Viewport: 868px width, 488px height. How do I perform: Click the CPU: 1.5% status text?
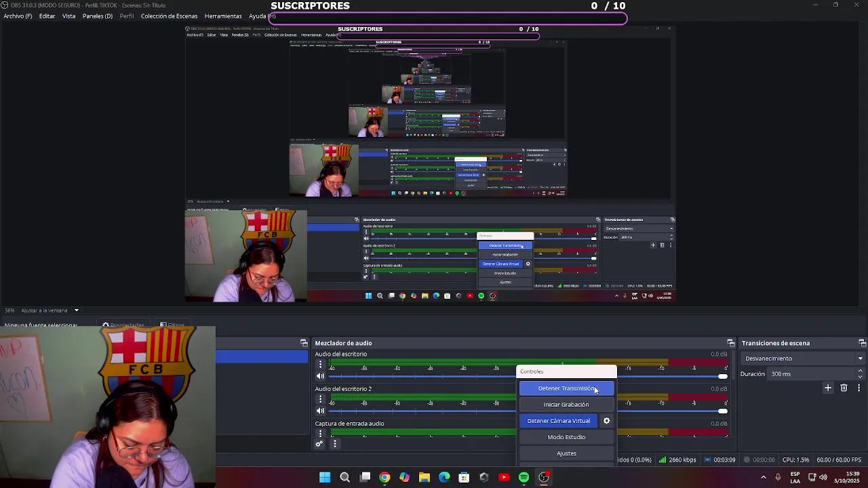point(795,460)
